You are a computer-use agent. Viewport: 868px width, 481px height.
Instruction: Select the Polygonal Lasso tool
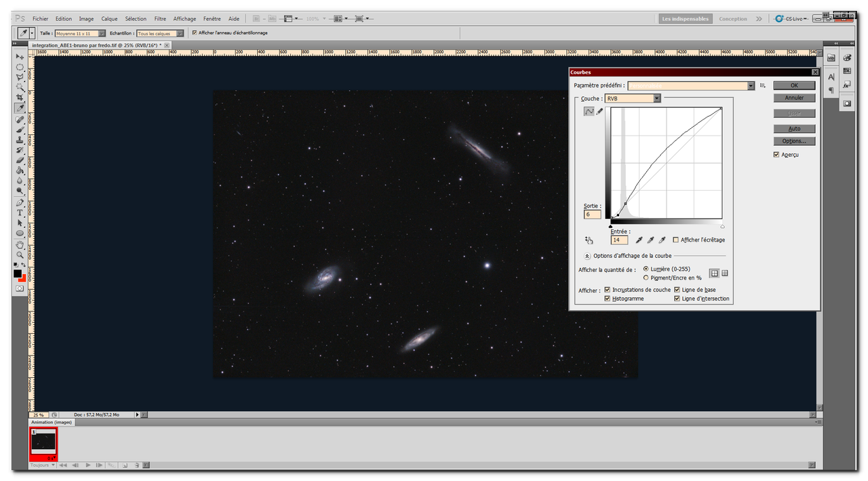(20, 77)
